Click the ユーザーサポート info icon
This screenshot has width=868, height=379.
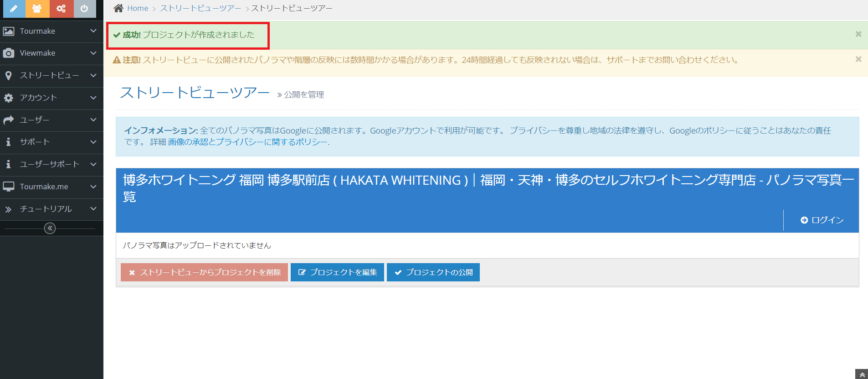pos(8,164)
